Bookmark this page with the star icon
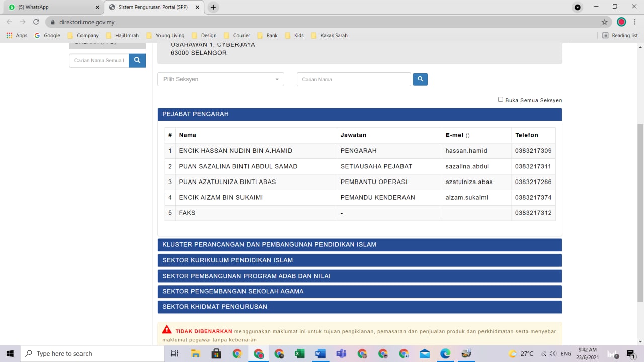This screenshot has height=362, width=644. click(x=604, y=22)
